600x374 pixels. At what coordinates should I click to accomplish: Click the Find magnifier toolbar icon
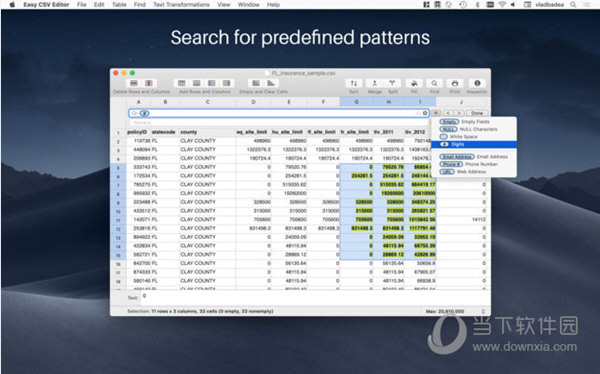pyautogui.click(x=434, y=83)
